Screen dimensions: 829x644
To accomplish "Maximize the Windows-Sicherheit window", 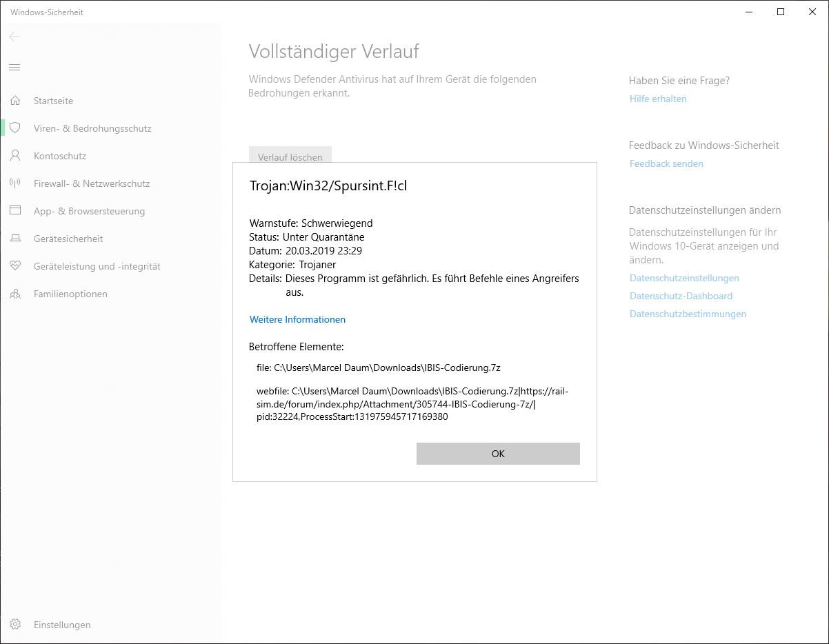I will point(781,12).
